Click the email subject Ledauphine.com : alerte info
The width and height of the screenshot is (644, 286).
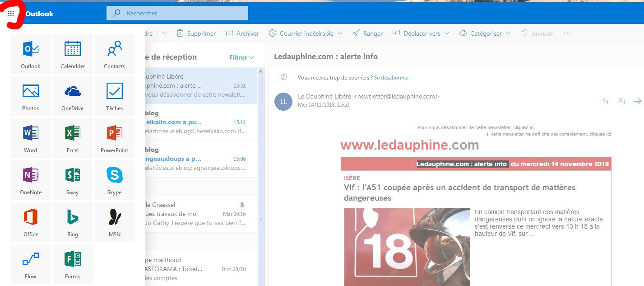326,56
